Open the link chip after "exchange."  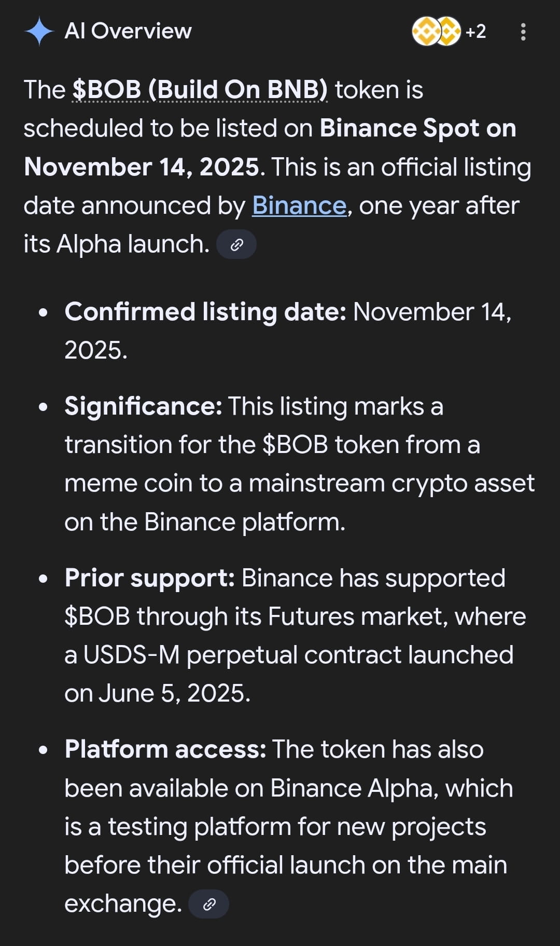[209, 904]
